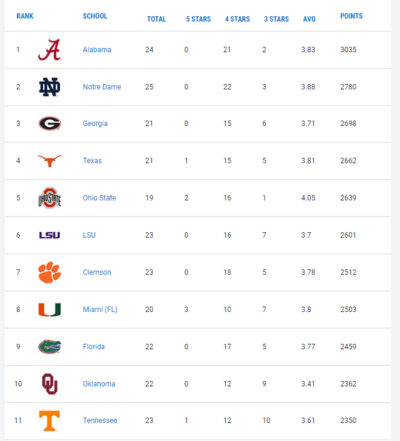Open the Oklahoma school link
Viewport: 400px width, 441px height.
99,384
